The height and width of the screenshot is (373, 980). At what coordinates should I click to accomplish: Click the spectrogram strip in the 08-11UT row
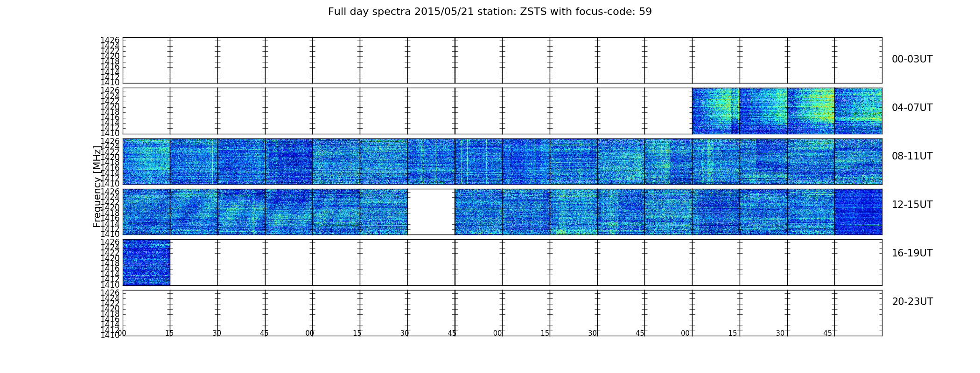pyautogui.click(x=502, y=161)
